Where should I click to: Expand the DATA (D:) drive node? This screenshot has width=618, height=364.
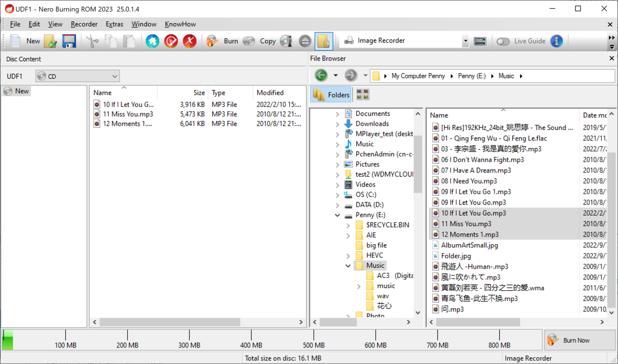[338, 205]
